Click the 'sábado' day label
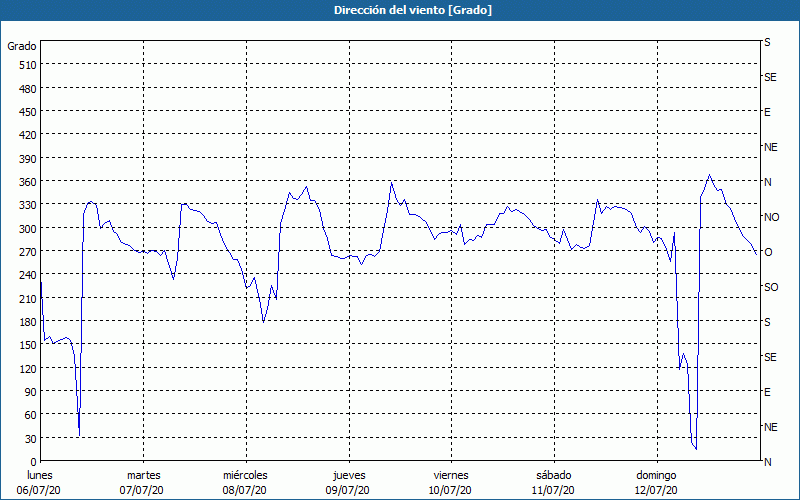The height and width of the screenshot is (500, 800). [x=553, y=475]
